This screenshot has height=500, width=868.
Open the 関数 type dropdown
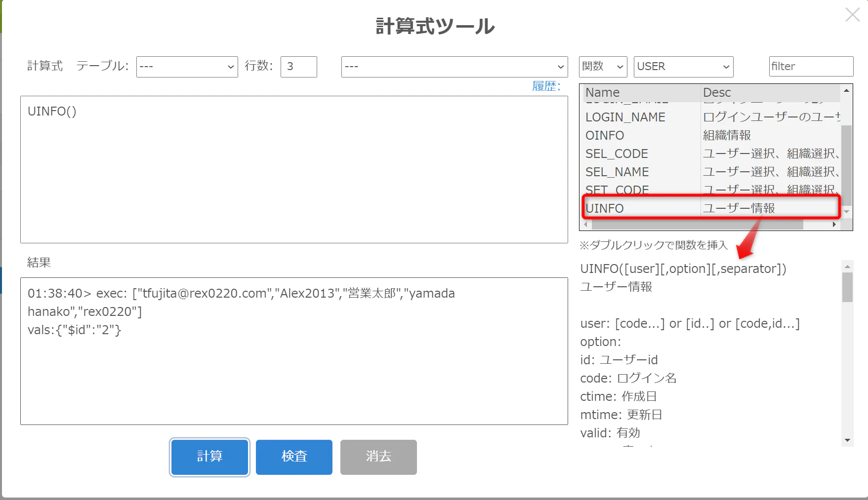(x=603, y=67)
